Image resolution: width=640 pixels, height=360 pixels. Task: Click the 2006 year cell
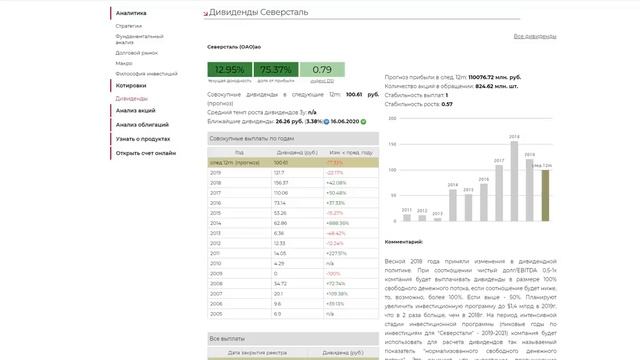click(x=216, y=304)
